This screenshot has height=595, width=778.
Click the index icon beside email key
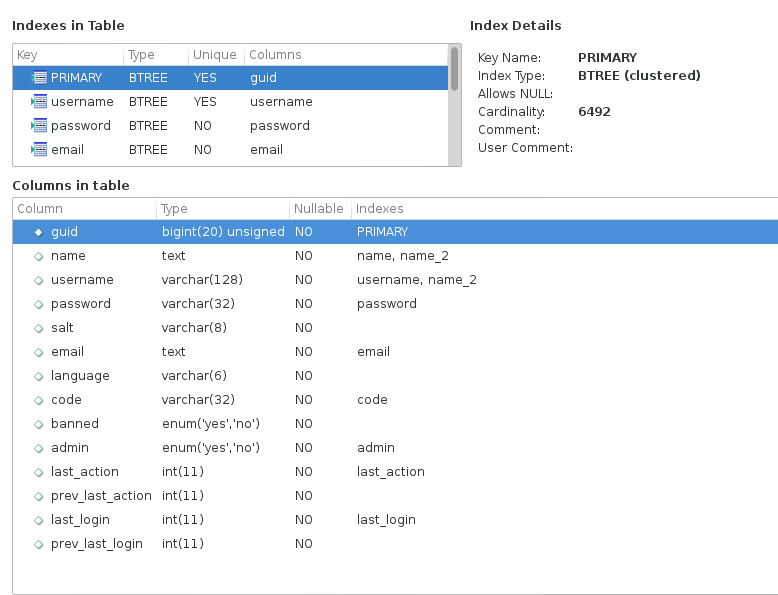click(39, 149)
